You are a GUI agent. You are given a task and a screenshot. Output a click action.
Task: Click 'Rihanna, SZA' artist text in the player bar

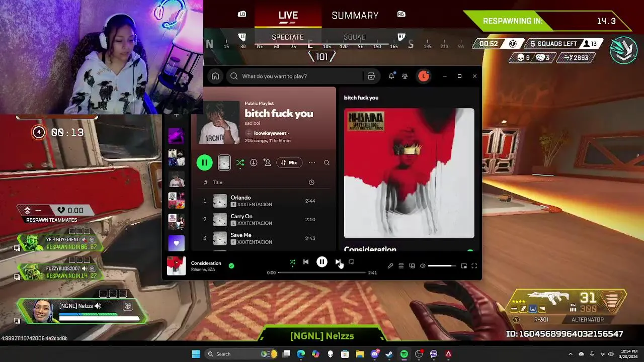(203, 269)
